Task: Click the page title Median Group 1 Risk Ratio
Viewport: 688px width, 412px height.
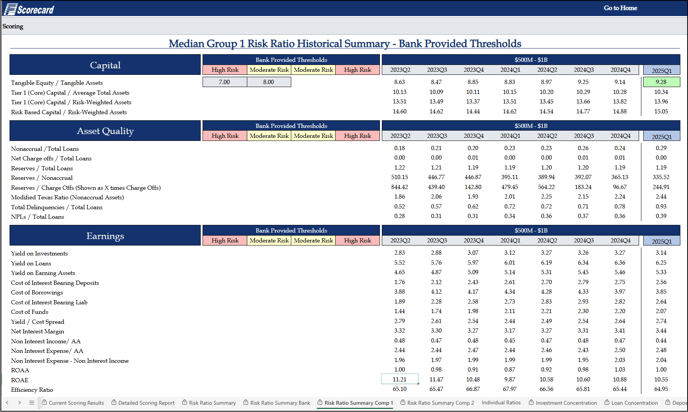Action: coord(345,43)
